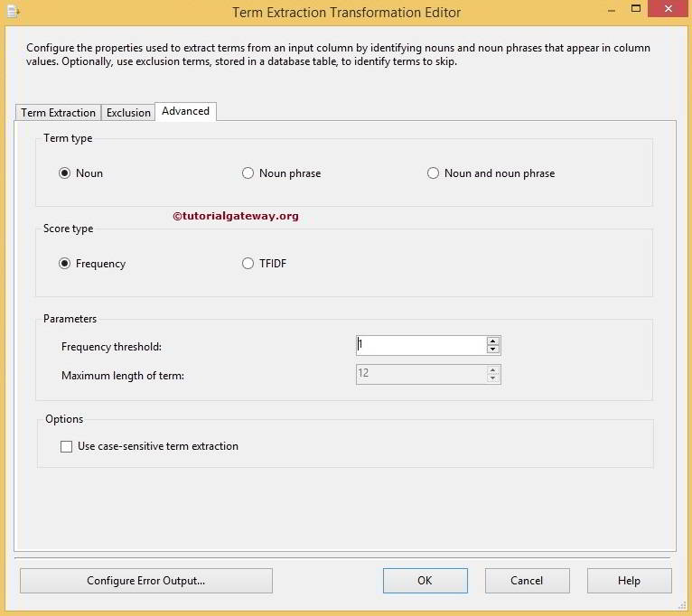Enable case-sensitive term extraction checkbox

coord(66,446)
